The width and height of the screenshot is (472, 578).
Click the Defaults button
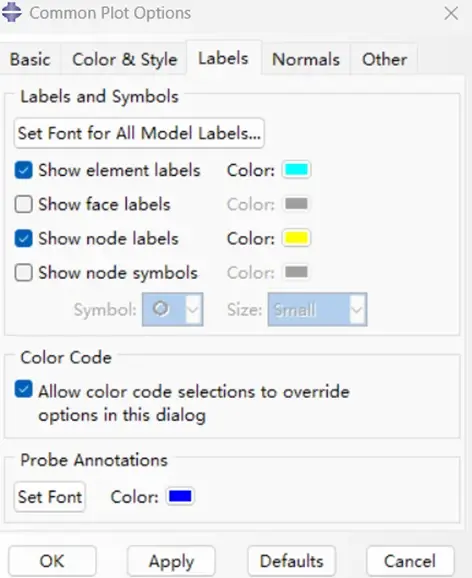pos(292,561)
